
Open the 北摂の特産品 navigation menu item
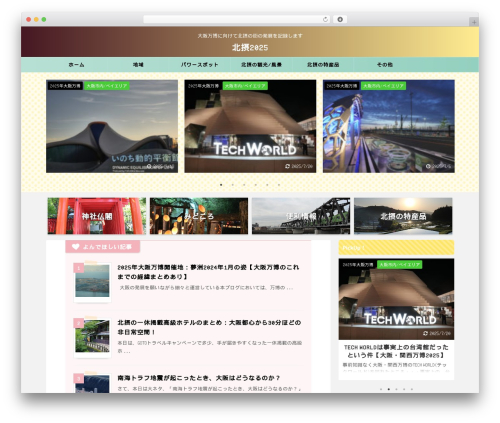coord(323,65)
